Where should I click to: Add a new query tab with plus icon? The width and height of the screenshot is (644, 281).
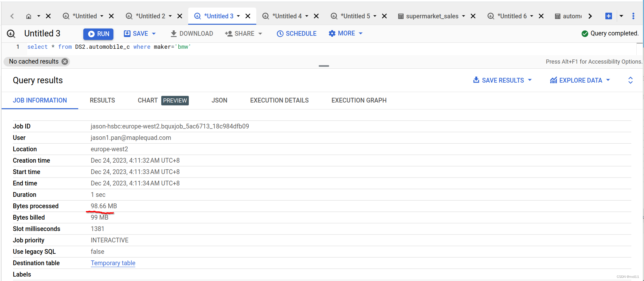[x=609, y=16]
